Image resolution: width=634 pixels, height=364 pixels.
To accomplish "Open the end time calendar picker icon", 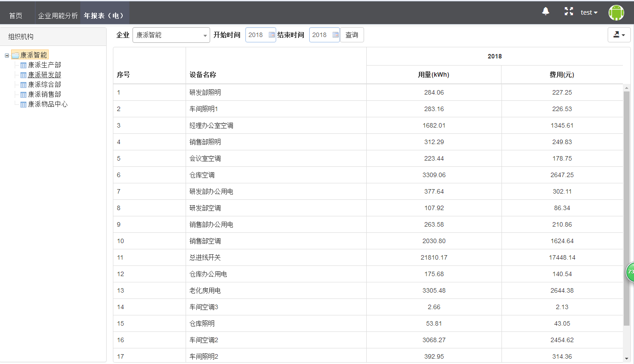I will [336, 35].
